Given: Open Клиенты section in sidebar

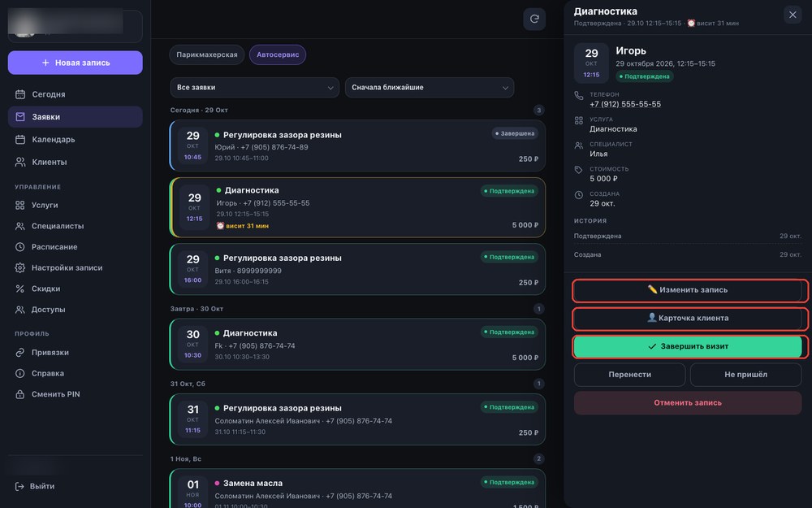Looking at the screenshot, I should [75, 163].
